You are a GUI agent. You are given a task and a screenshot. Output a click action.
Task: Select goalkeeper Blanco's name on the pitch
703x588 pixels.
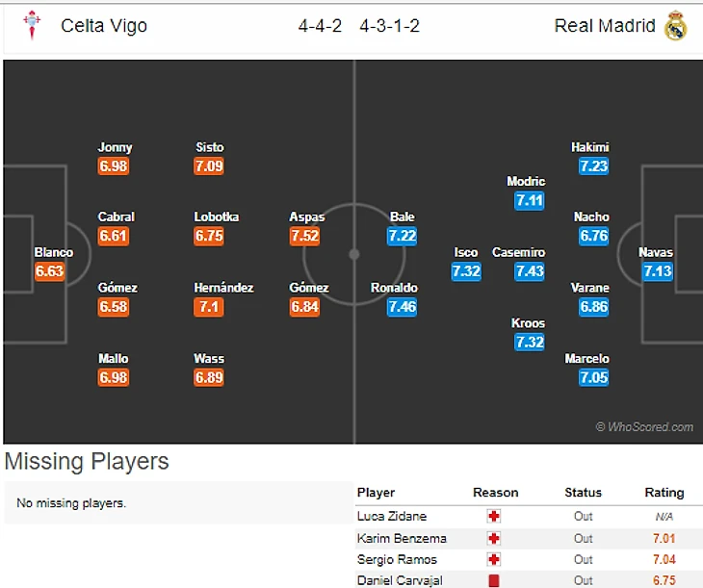pyautogui.click(x=54, y=253)
